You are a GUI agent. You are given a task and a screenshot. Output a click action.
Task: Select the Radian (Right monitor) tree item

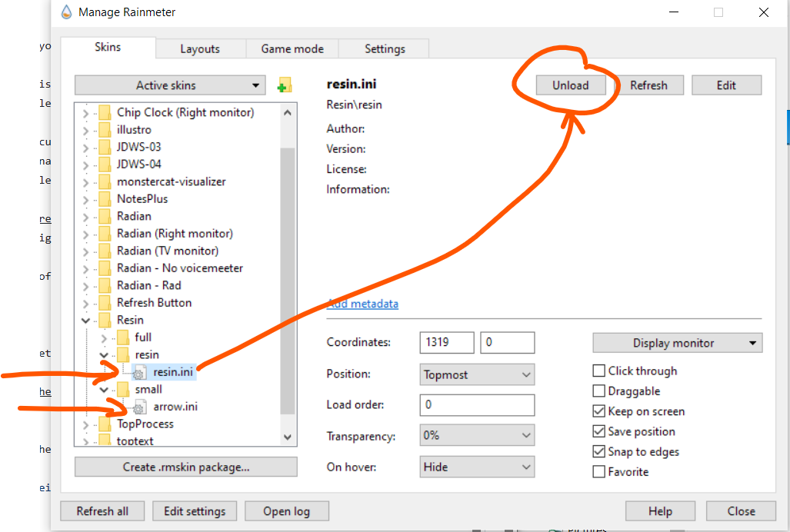point(175,234)
